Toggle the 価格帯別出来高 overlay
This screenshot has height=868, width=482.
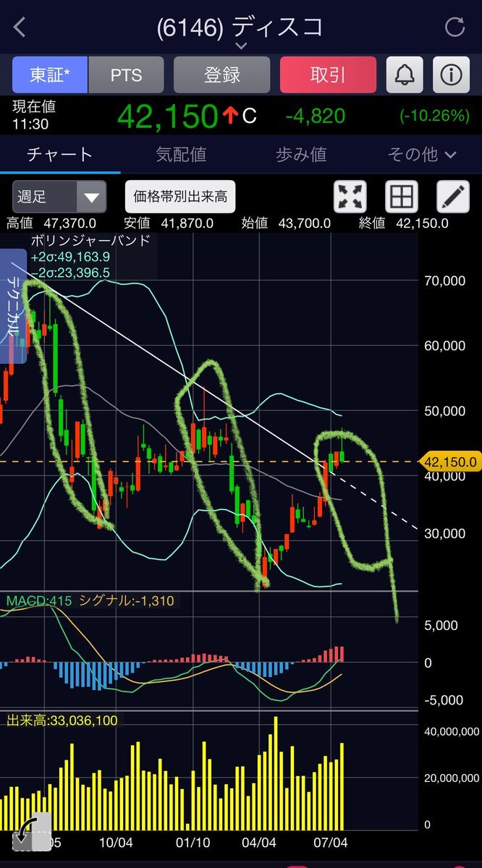[180, 197]
